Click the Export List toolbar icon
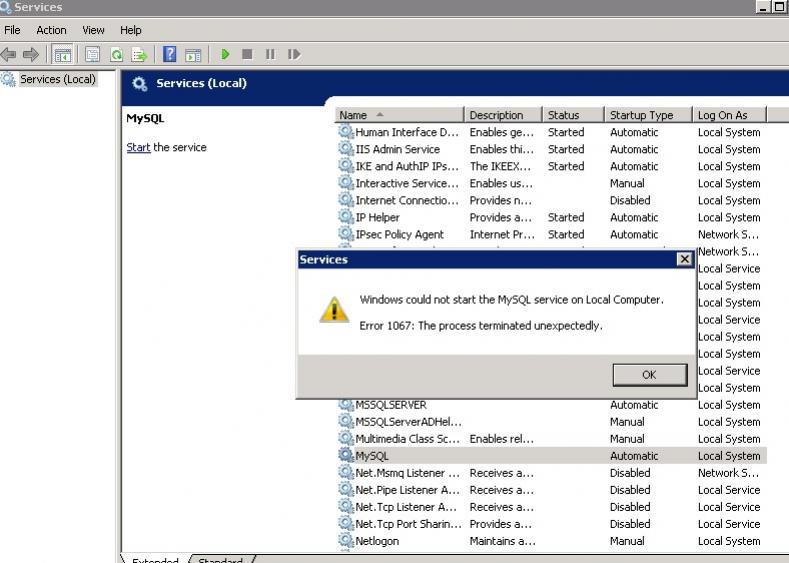The height and width of the screenshot is (563, 789). tap(139, 54)
